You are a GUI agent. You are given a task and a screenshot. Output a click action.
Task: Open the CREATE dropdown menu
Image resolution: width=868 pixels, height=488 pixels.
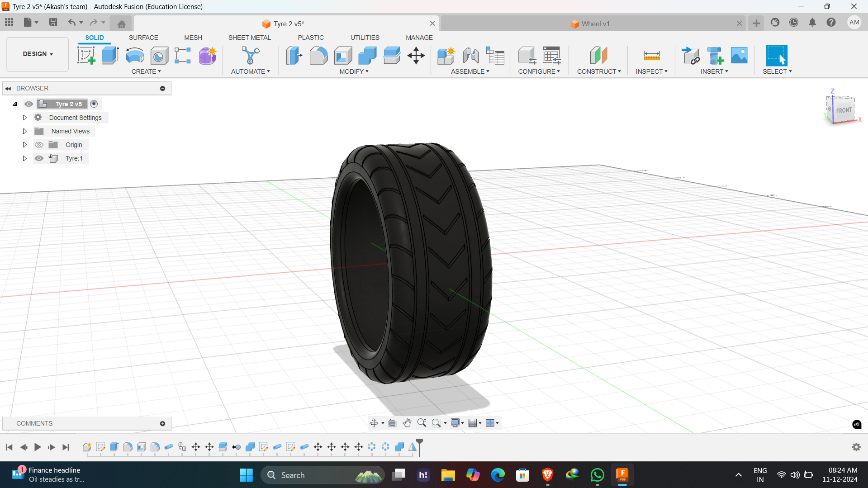(146, 71)
